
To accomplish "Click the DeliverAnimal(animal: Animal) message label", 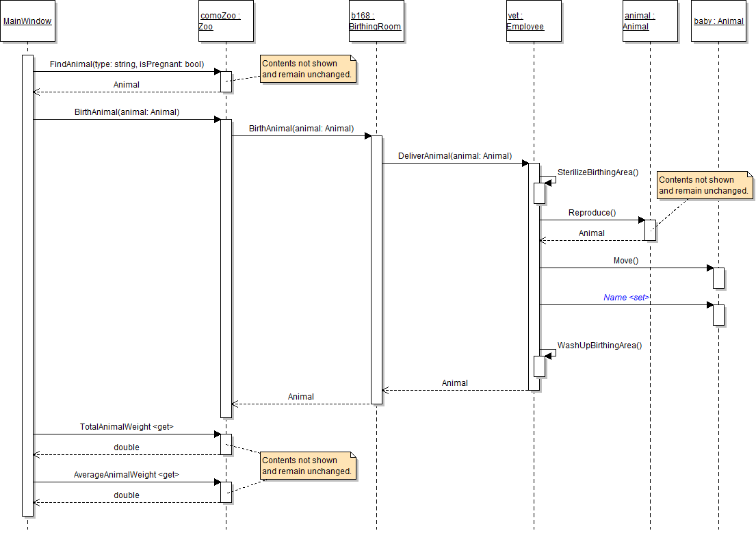I will click(x=455, y=156).
